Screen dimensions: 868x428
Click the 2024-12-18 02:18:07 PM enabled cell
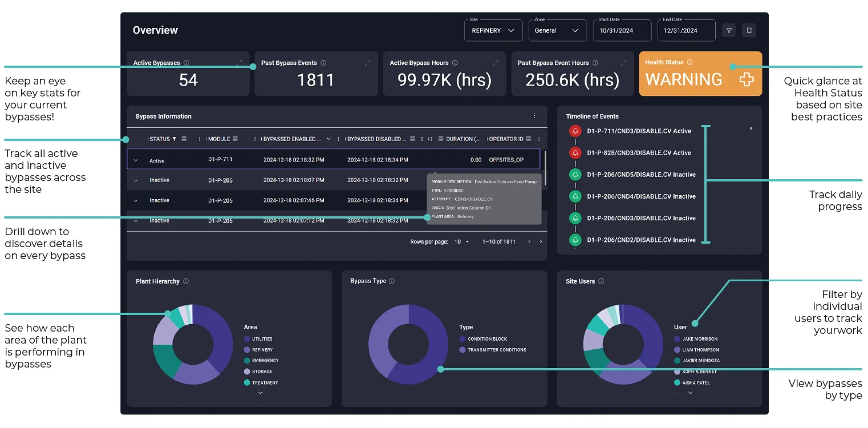(x=294, y=180)
